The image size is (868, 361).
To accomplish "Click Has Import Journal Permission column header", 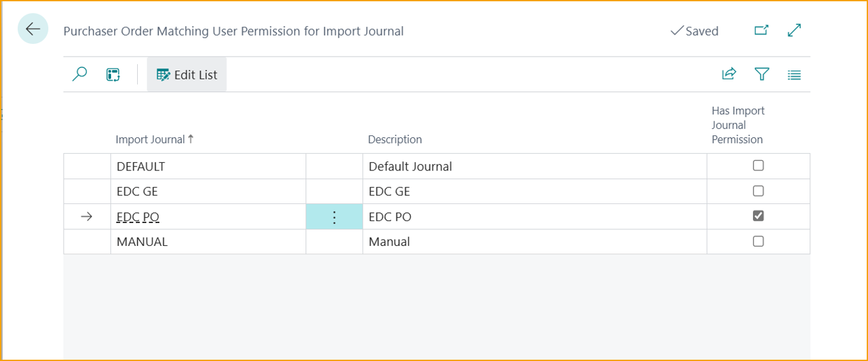I will pyautogui.click(x=738, y=125).
